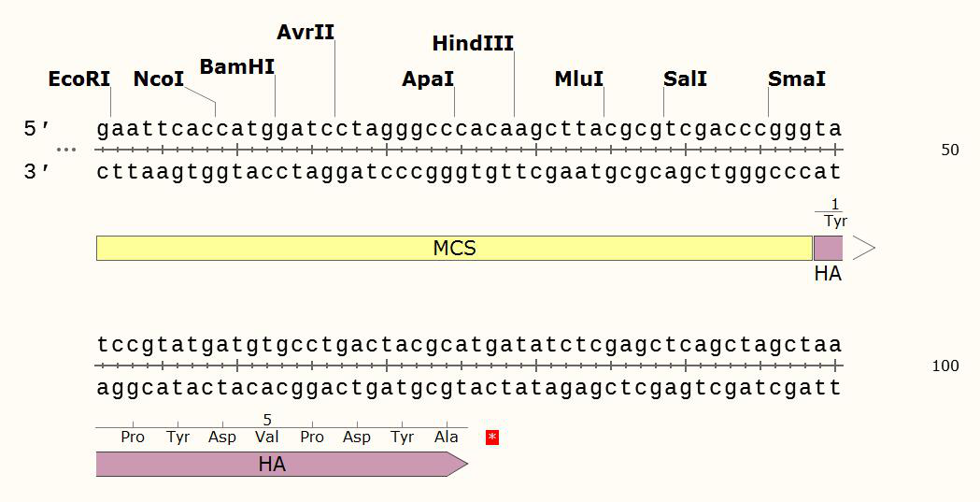The image size is (980, 502).
Task: Click the SmaI restriction site label
Action: click(x=797, y=79)
